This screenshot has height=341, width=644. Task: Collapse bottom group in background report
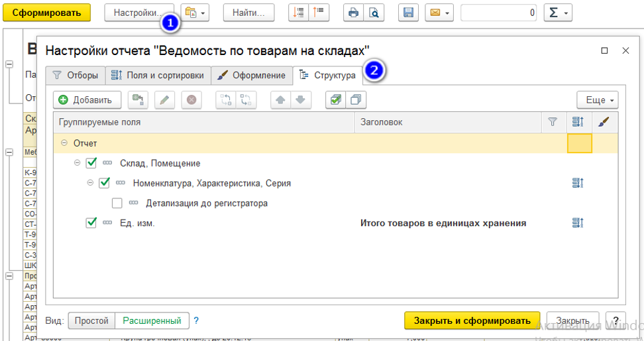[x=9, y=276]
